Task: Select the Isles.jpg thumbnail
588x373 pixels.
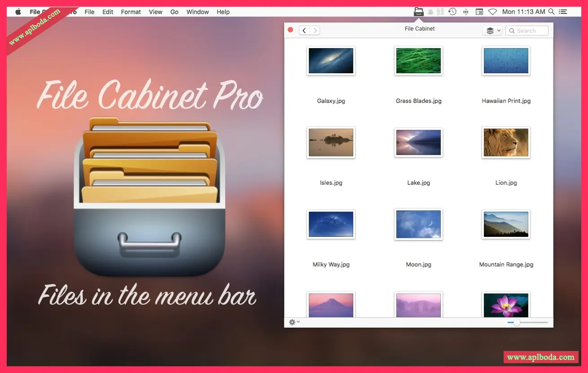Action: (331, 142)
